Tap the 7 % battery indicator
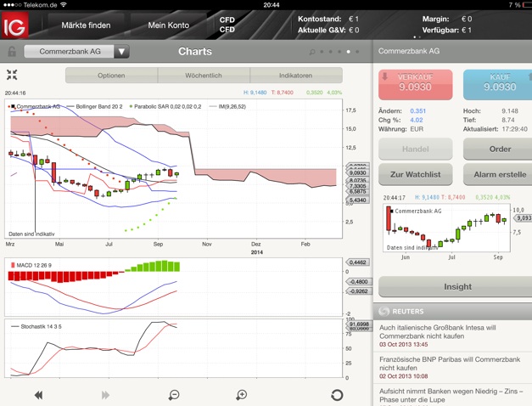The width and height of the screenshot is (532, 406). click(519, 5)
